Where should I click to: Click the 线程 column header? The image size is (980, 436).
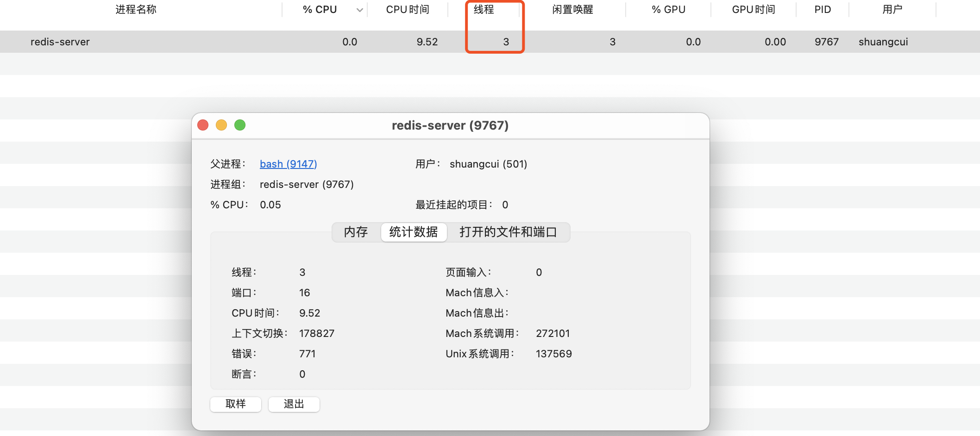tap(484, 9)
